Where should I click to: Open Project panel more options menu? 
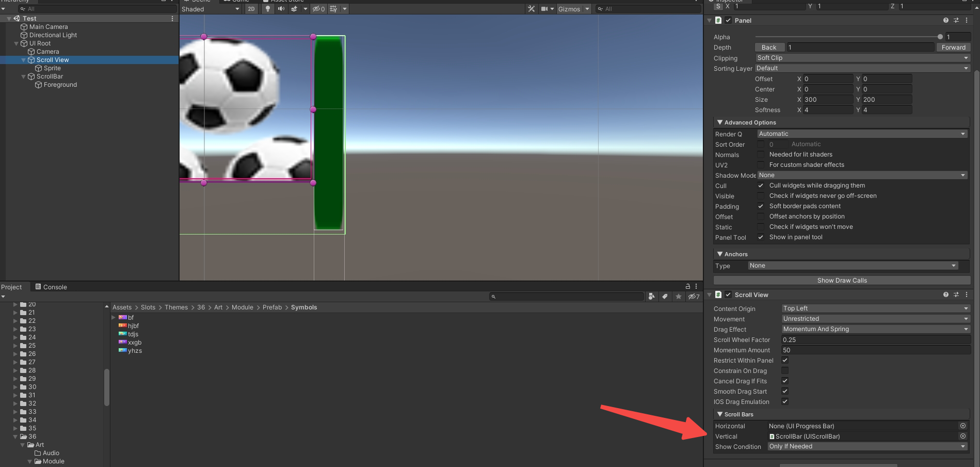[696, 286]
